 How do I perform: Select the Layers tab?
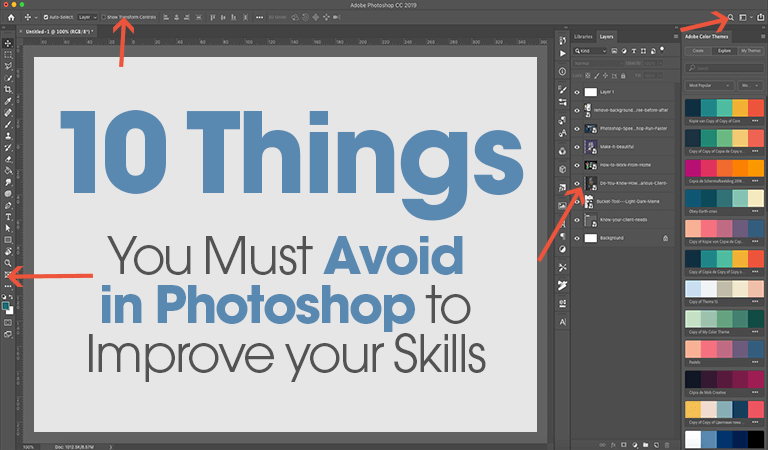606,37
